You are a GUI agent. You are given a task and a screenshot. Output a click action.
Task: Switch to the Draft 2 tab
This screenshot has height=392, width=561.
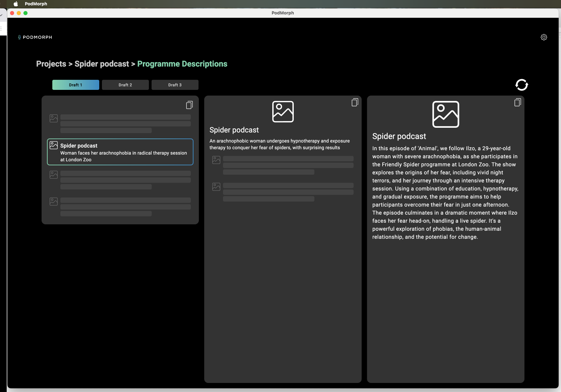(125, 85)
